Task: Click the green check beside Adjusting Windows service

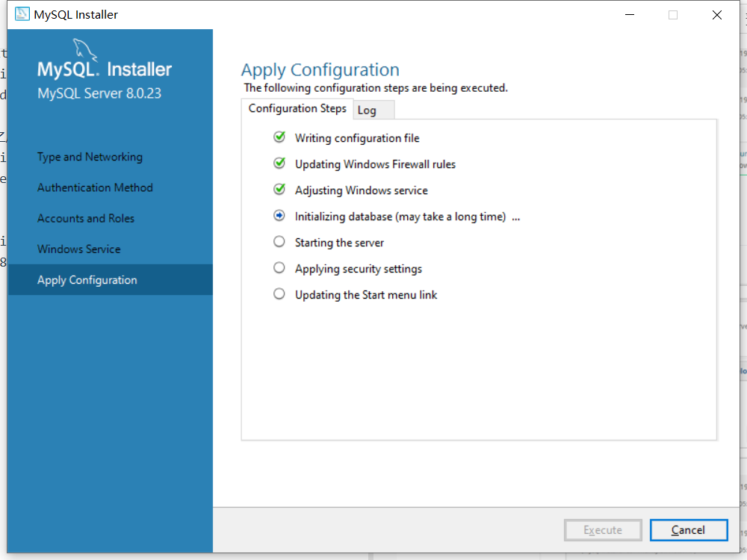Action: point(279,190)
